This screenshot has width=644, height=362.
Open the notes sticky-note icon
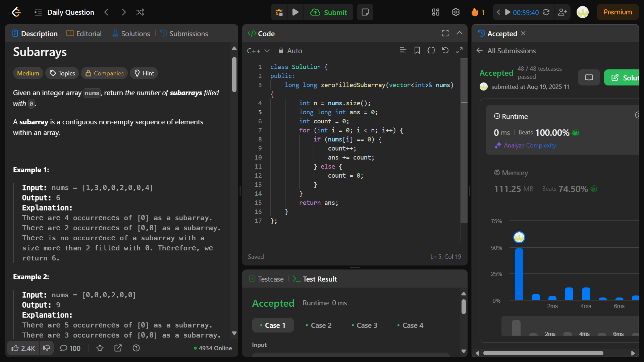click(365, 12)
